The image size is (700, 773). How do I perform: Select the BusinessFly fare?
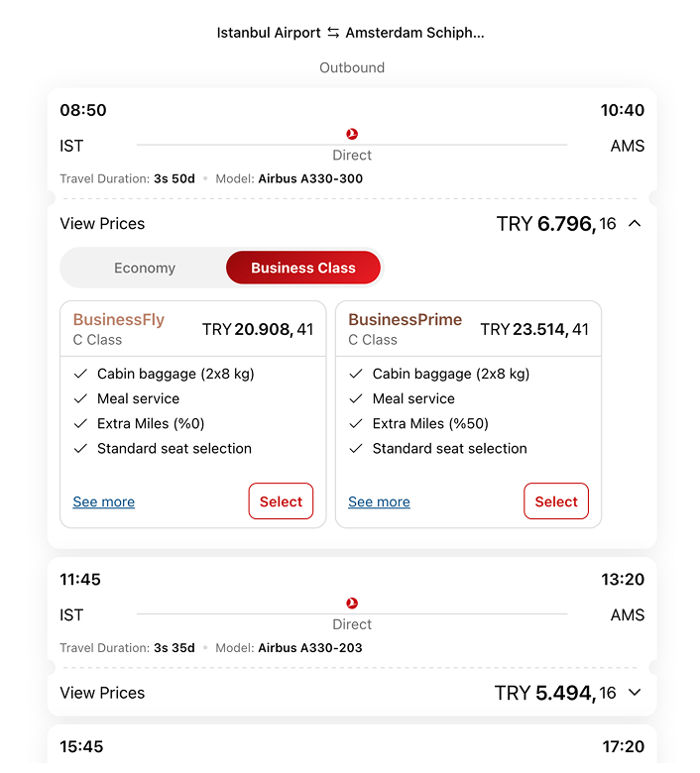coord(281,501)
